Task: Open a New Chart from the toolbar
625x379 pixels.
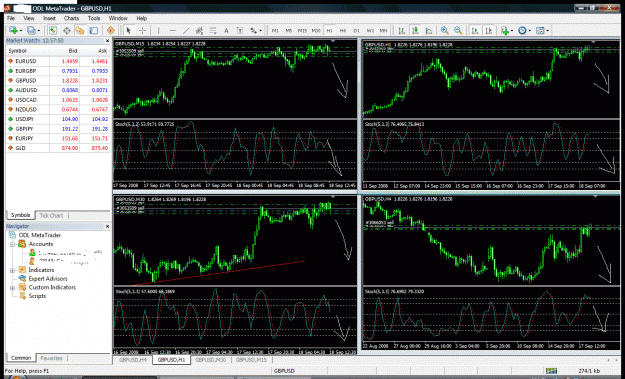Action: click(x=13, y=30)
